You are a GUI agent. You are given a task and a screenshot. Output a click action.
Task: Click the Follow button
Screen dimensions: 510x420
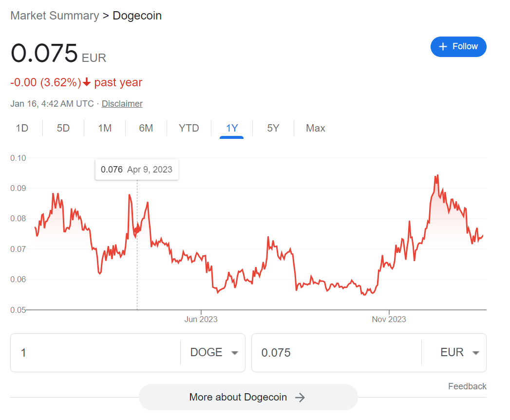(x=458, y=46)
